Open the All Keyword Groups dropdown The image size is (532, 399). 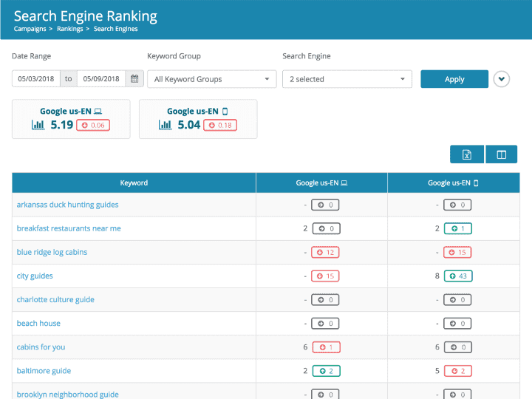(x=211, y=79)
